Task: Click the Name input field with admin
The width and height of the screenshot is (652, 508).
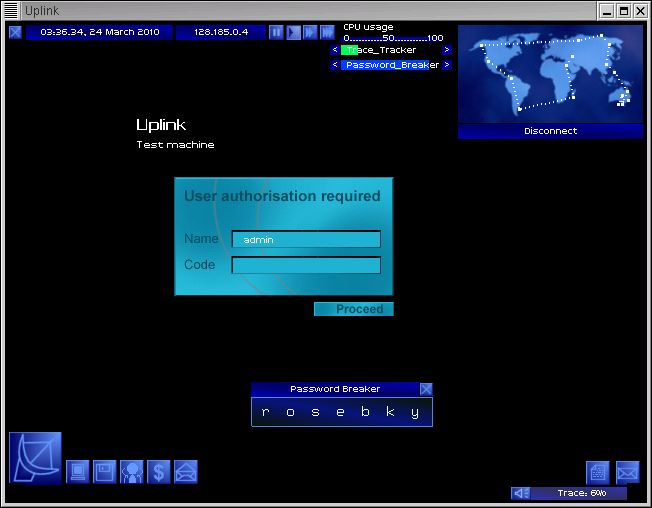Action: point(306,239)
